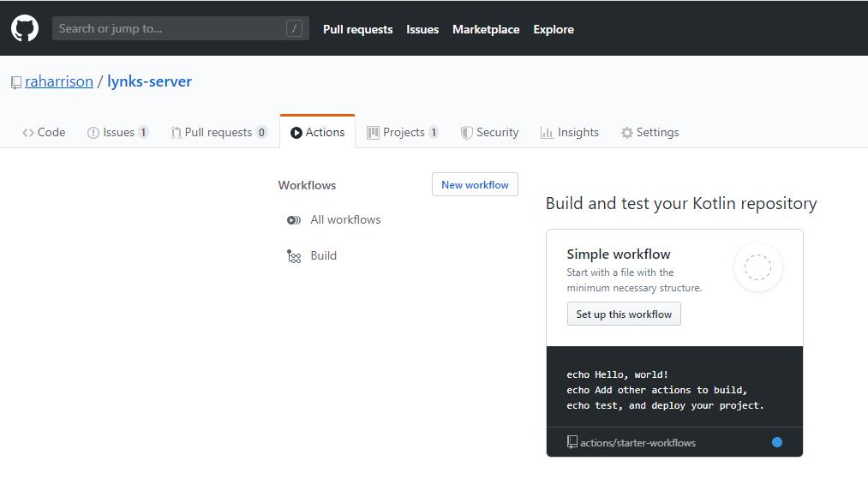Click the Issues count badge showing 1
Image resolution: width=868 pixels, height=479 pixels.
(143, 132)
